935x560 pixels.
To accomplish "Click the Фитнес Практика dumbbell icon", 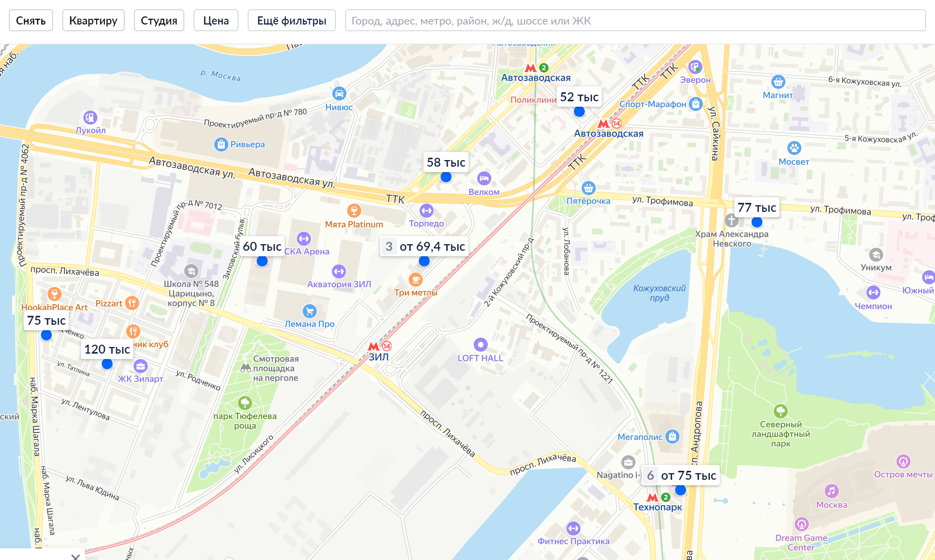I will pos(573,528).
